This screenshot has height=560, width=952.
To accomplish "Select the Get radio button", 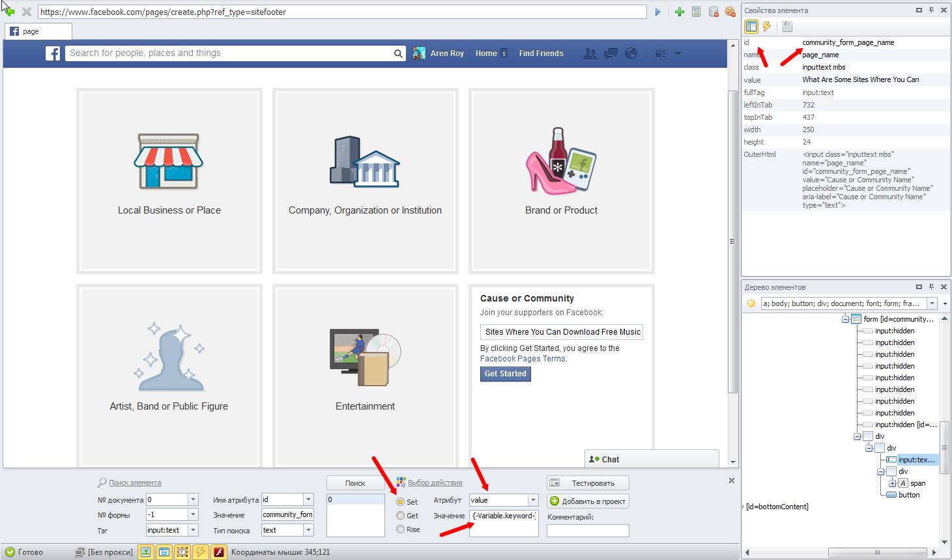I will pyautogui.click(x=400, y=515).
